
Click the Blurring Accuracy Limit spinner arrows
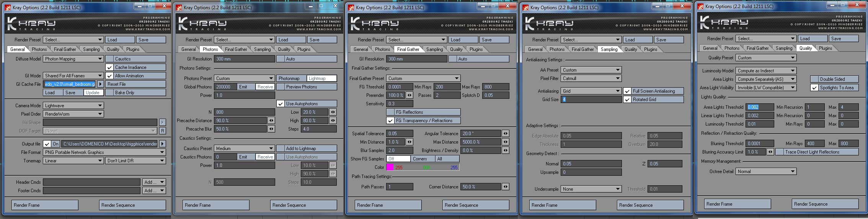pos(769,152)
